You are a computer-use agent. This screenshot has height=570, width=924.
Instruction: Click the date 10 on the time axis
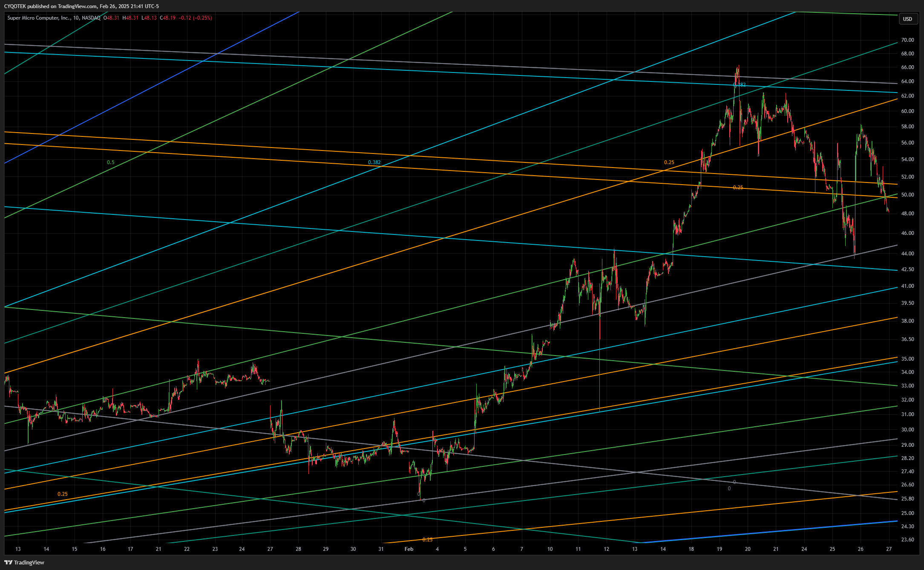point(550,549)
